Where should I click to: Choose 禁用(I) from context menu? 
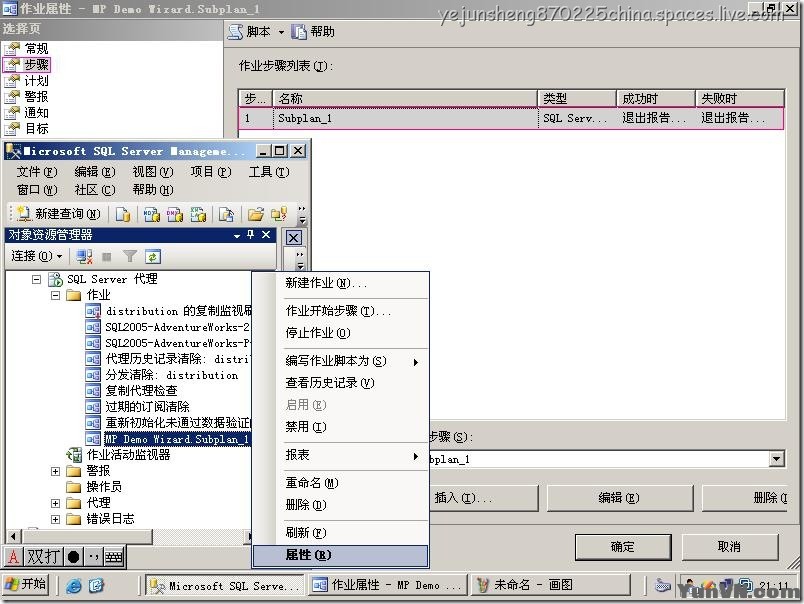tap(340, 427)
